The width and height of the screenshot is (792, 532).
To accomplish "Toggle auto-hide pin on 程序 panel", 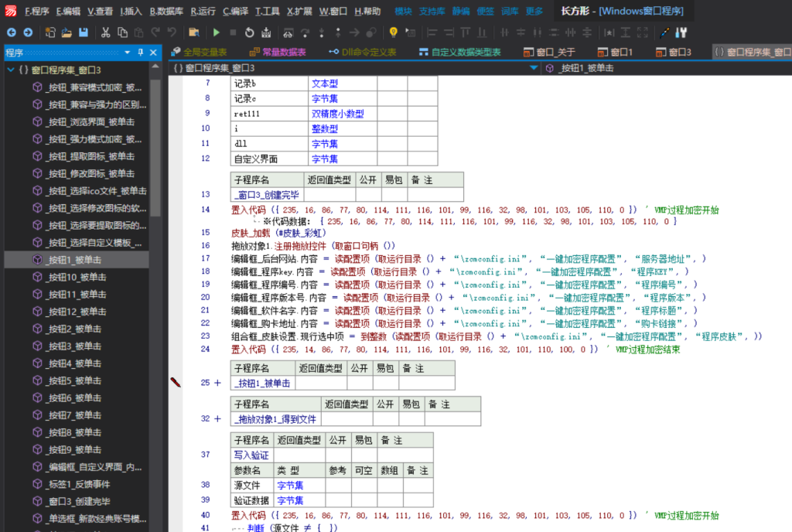I will pos(140,53).
